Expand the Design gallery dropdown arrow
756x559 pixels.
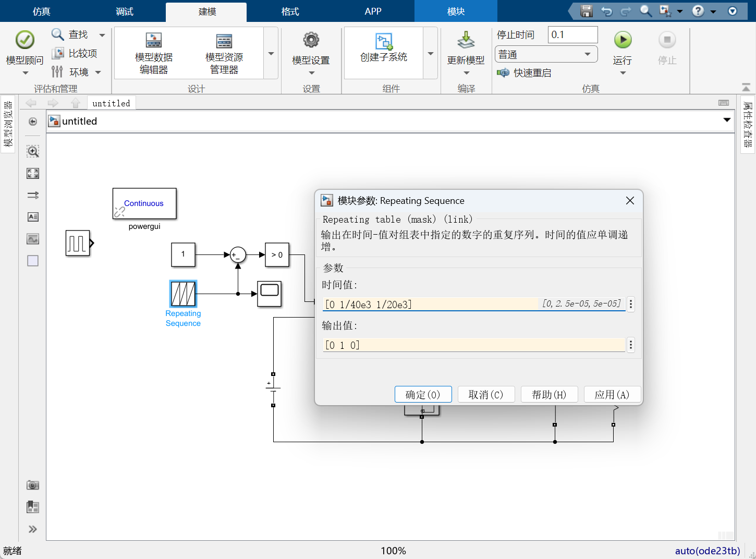pos(271,53)
